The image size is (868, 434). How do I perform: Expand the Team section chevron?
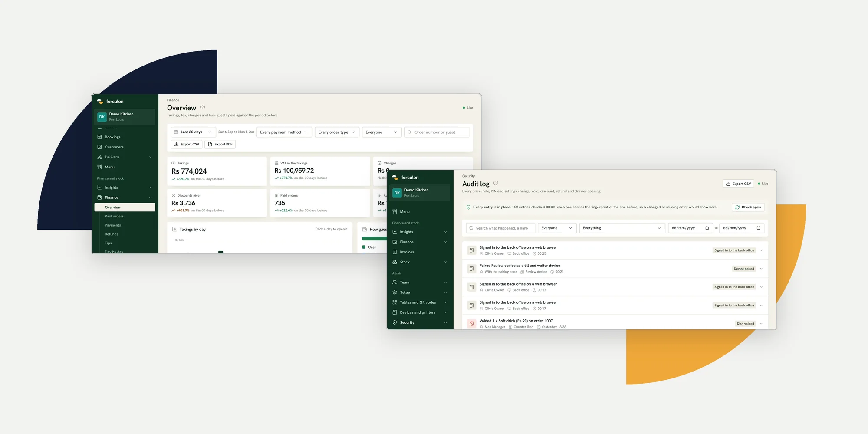tap(445, 283)
